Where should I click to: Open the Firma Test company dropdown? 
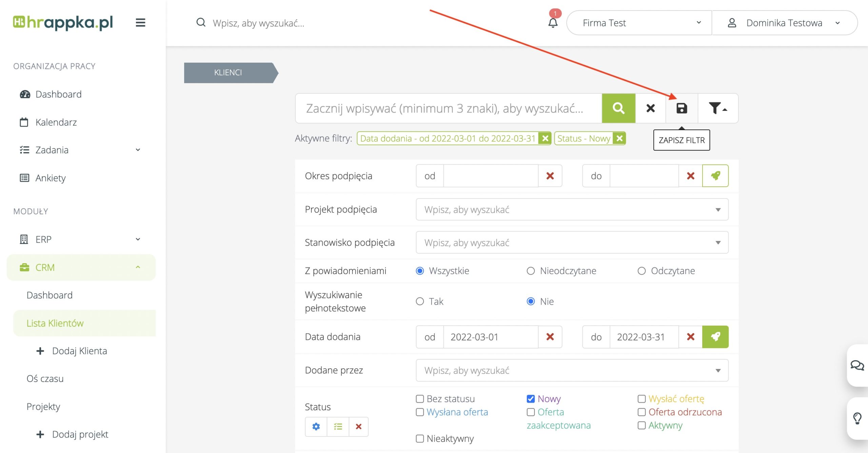click(639, 23)
